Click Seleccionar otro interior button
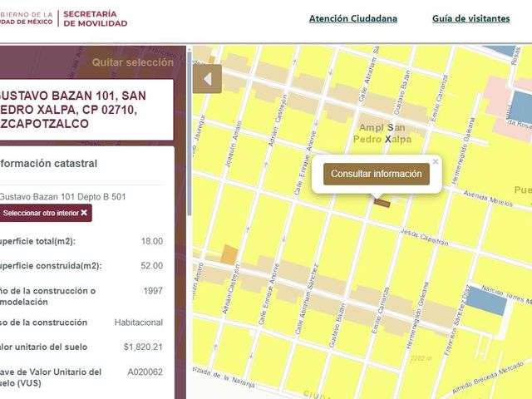The image size is (532, 399). pyautogui.click(x=46, y=213)
